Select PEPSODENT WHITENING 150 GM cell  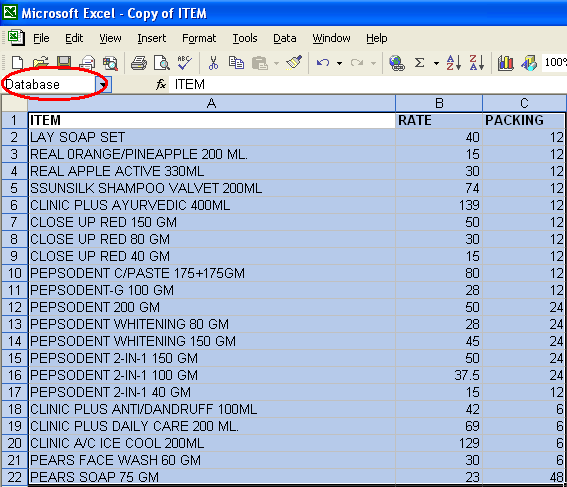tap(212, 341)
